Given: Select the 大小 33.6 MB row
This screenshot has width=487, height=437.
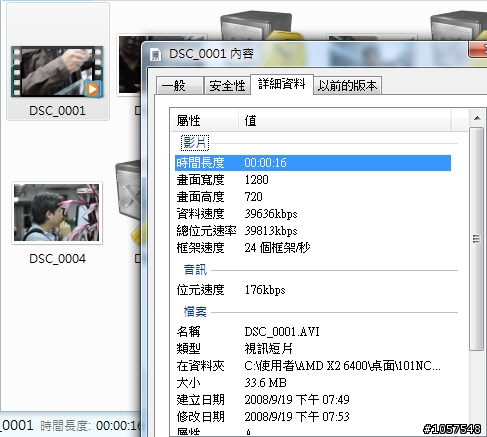Looking at the screenshot, I should coord(313,383).
